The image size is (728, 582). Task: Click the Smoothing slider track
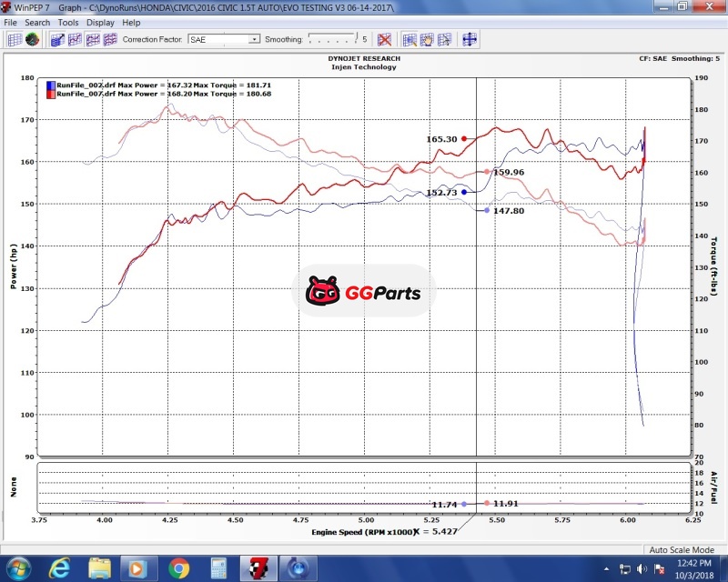pyautogui.click(x=332, y=39)
